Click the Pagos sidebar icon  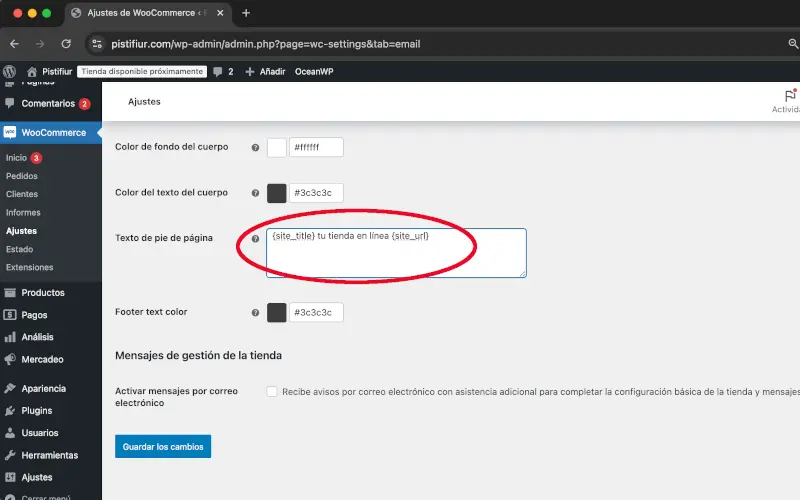point(10,315)
